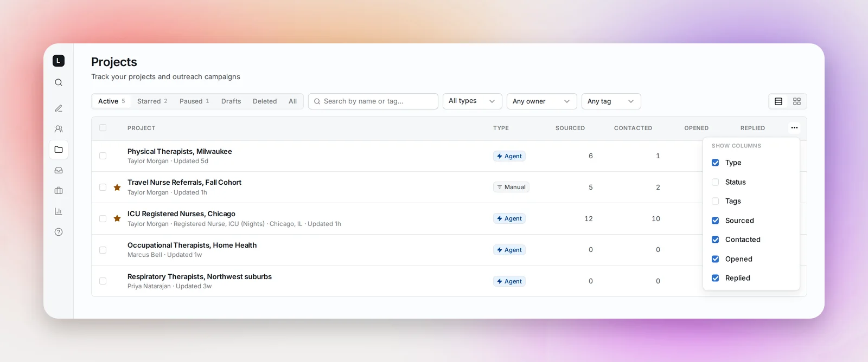Uncheck the Replied column checkbox
Image resolution: width=868 pixels, height=362 pixels.
715,278
